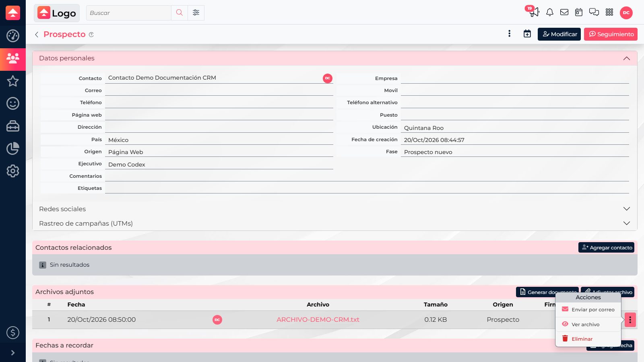
Task: Open the briefcase toolbox sidebar icon
Action: [x=13, y=126]
